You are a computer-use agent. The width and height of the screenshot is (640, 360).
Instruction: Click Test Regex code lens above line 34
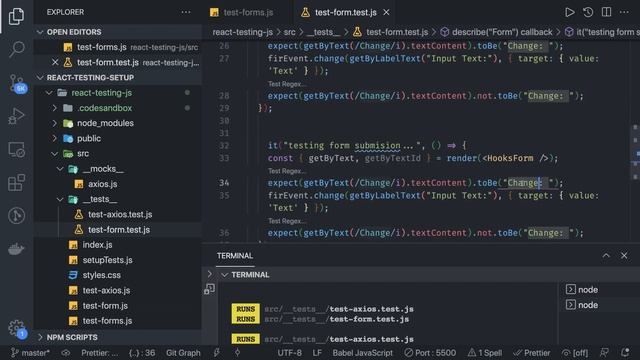tap(286, 171)
